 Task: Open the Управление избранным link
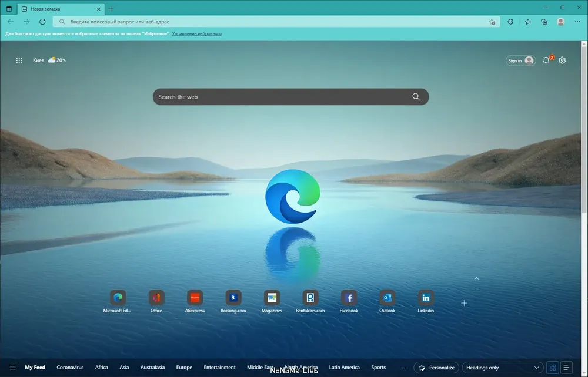196,33
